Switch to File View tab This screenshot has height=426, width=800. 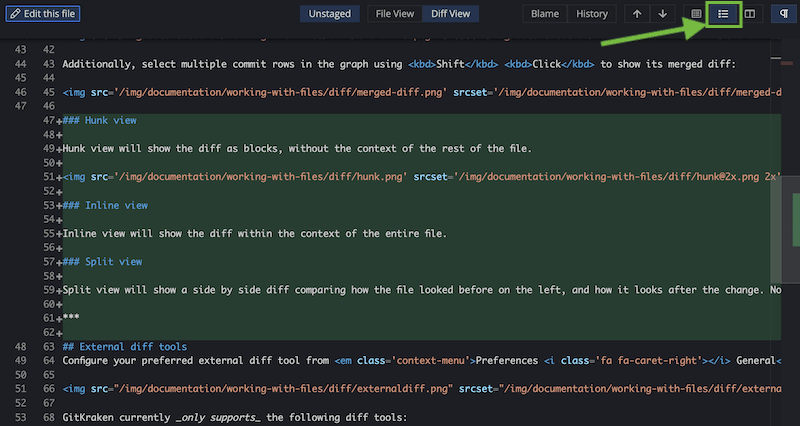(x=395, y=14)
